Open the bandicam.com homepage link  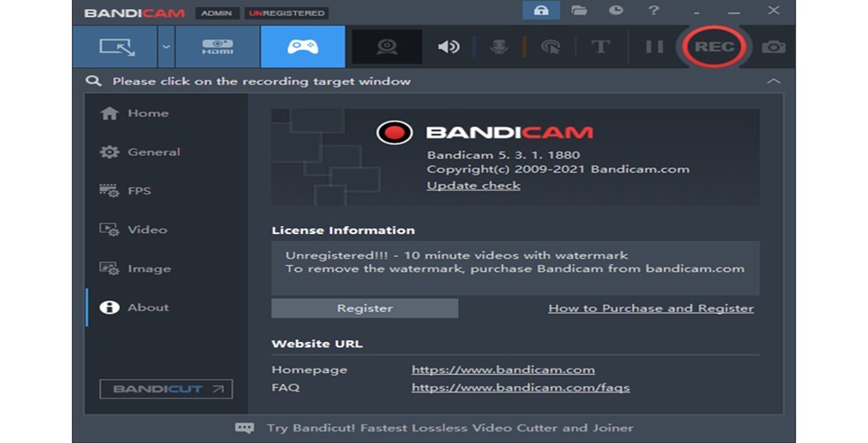point(504,369)
